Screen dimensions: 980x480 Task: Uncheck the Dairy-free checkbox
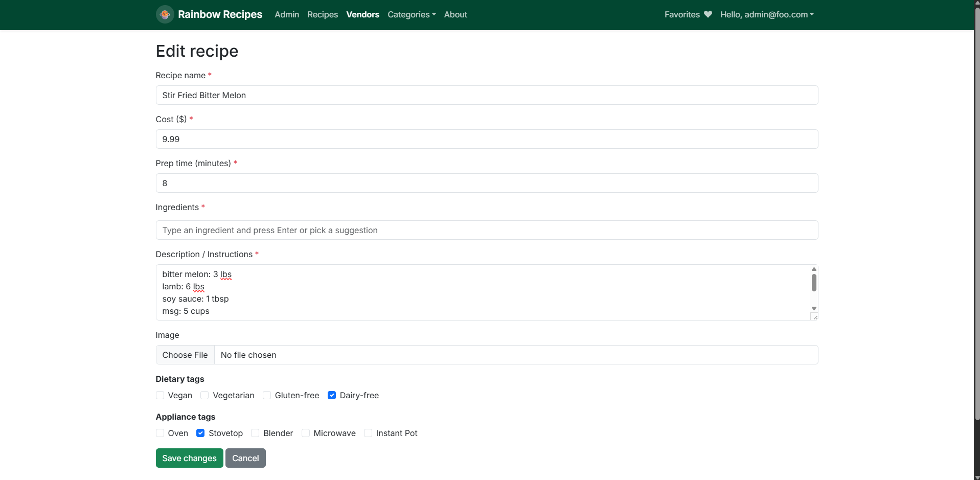click(332, 395)
